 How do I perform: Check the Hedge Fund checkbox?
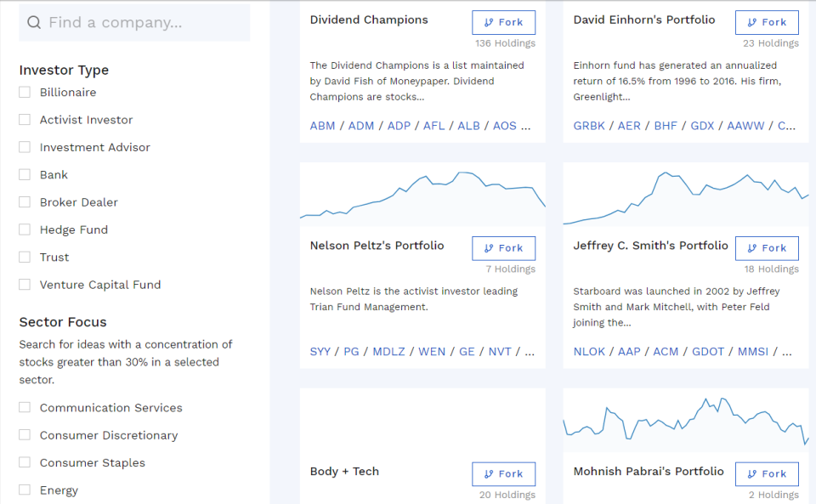24,229
